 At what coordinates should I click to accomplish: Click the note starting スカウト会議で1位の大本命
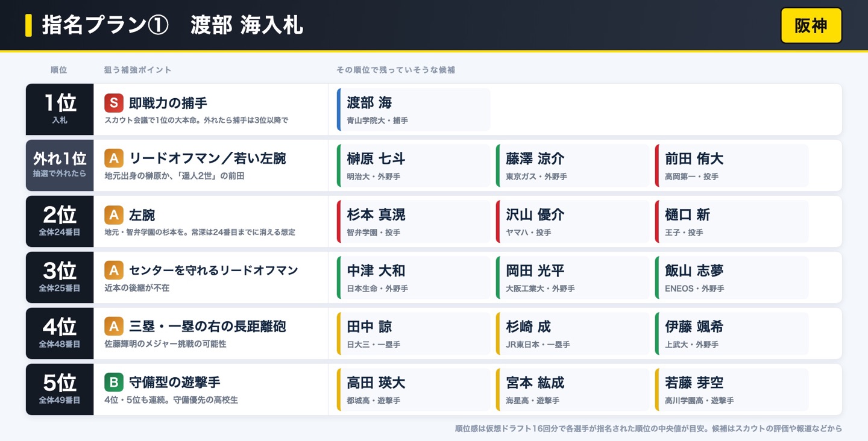point(197,120)
